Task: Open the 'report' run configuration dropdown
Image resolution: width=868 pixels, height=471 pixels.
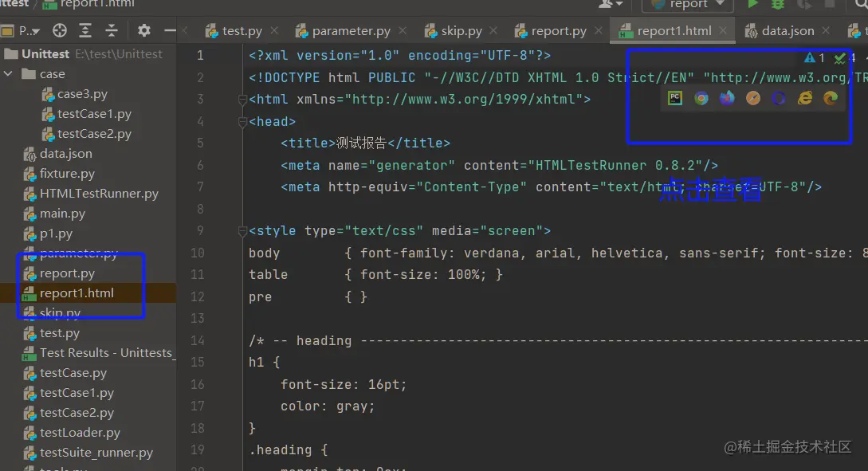Action: pyautogui.click(x=688, y=5)
